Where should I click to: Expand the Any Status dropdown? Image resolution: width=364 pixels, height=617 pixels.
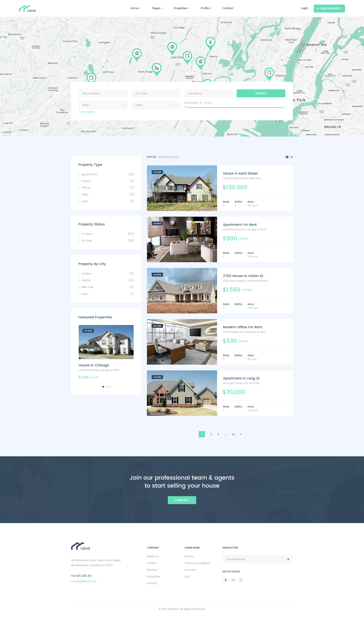point(208,93)
